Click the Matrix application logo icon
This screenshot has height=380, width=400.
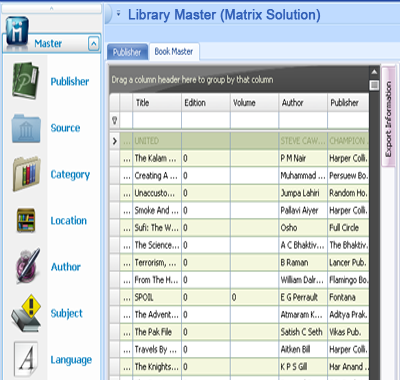click(17, 31)
